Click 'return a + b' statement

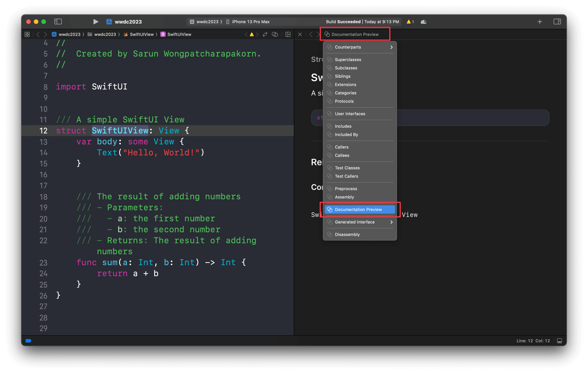tap(128, 274)
